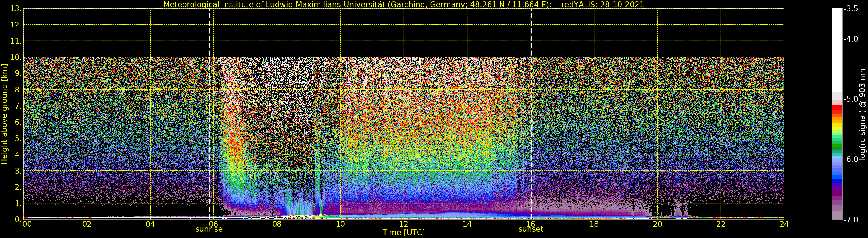The height and width of the screenshot is (238, 868).
Task: Select the "Time [UTC]" axis label
Action: click(403, 233)
